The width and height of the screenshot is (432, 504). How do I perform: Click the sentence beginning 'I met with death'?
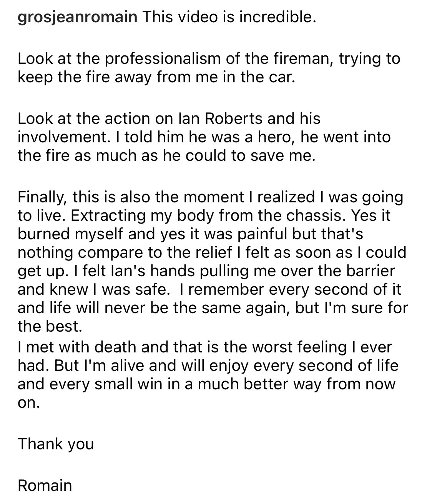pos(205,347)
